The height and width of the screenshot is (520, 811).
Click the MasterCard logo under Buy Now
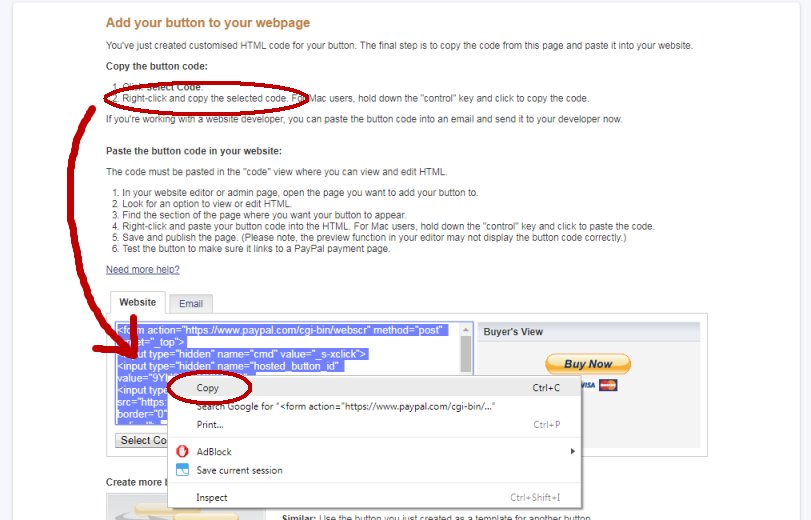pos(611,385)
